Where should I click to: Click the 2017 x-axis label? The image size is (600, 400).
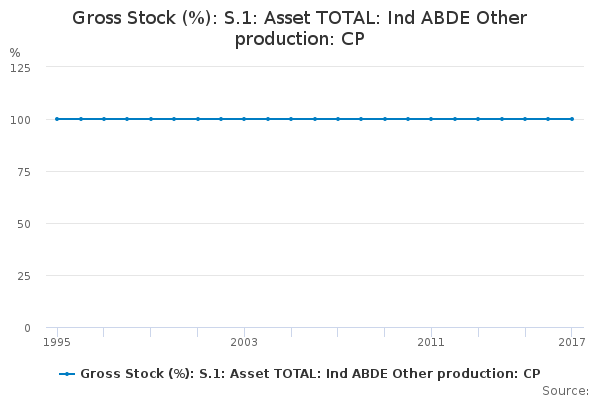tap(571, 343)
